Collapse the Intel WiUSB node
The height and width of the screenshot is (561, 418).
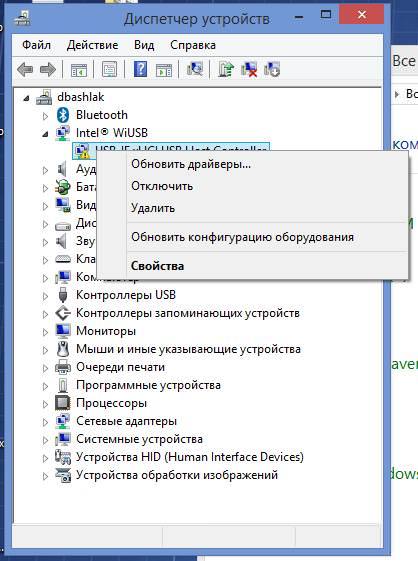click(x=45, y=134)
